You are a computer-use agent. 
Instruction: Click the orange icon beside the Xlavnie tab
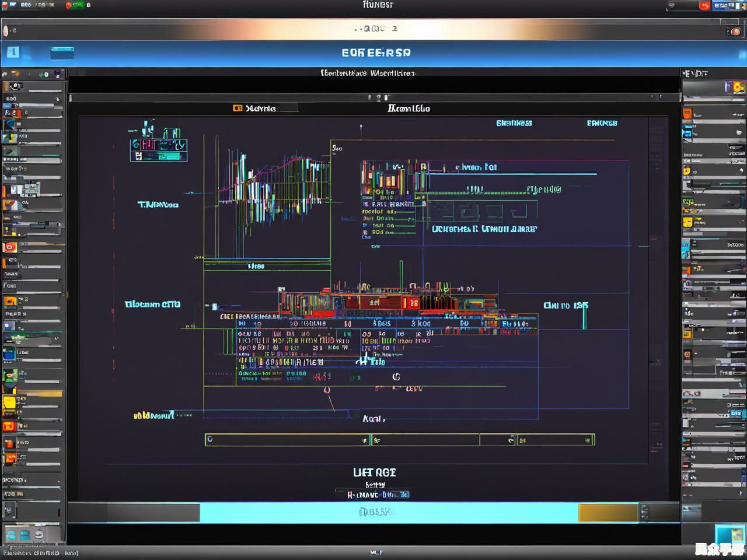click(x=238, y=108)
